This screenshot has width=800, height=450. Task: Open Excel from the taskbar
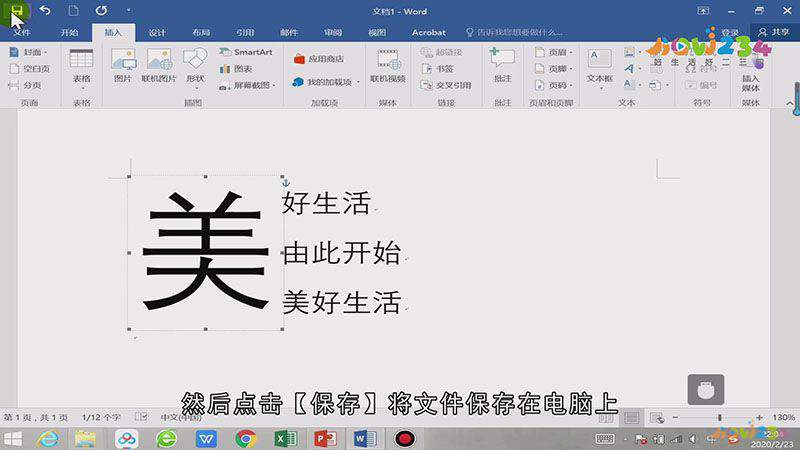click(286, 439)
